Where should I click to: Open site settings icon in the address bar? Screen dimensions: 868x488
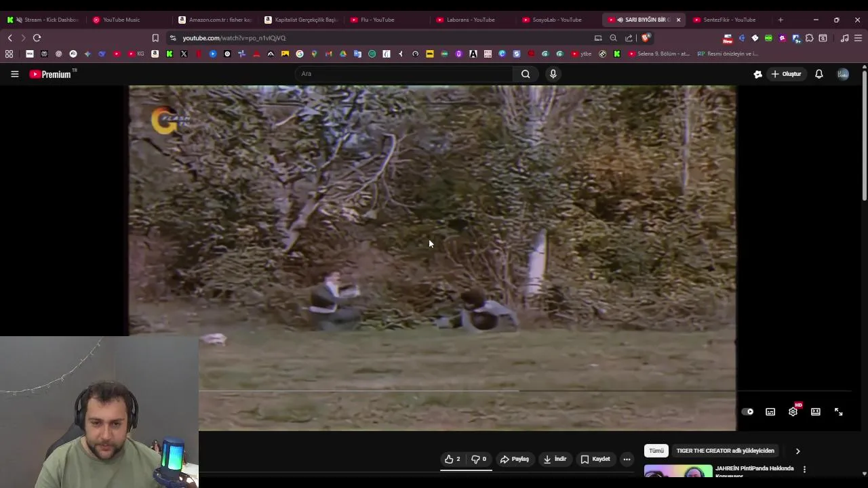coord(173,38)
